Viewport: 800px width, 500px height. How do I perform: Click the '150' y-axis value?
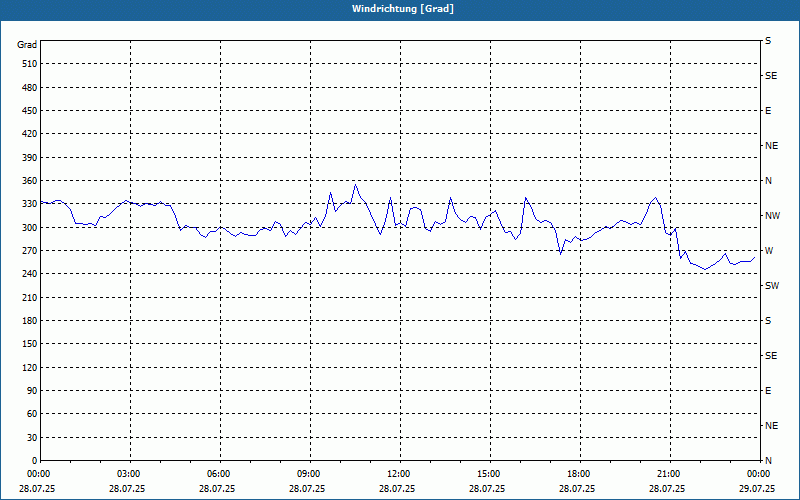click(30, 344)
